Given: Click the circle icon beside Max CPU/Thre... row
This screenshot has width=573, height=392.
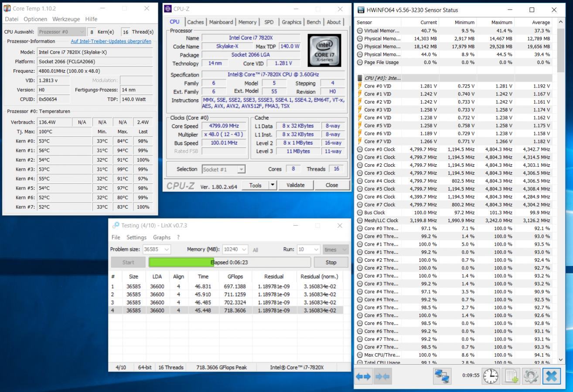Looking at the screenshot, I should point(360,355).
